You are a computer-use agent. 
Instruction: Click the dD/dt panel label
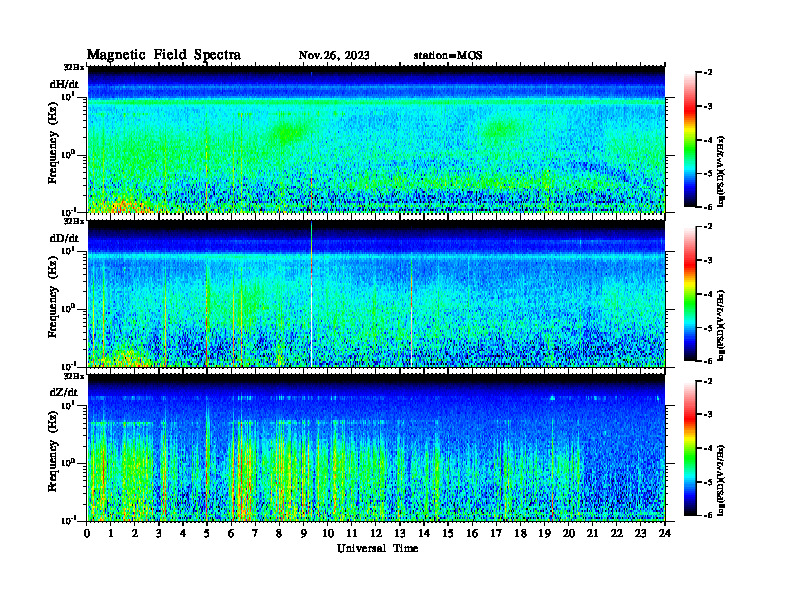(x=64, y=238)
